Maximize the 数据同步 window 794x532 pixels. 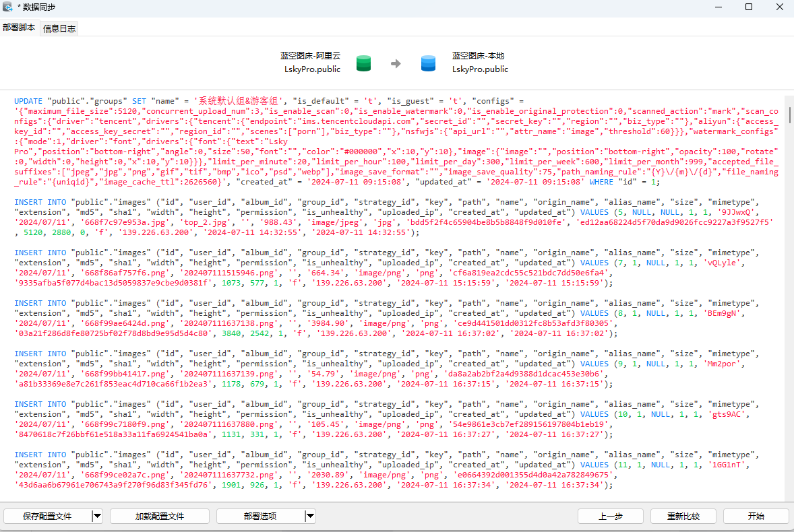[749, 7]
